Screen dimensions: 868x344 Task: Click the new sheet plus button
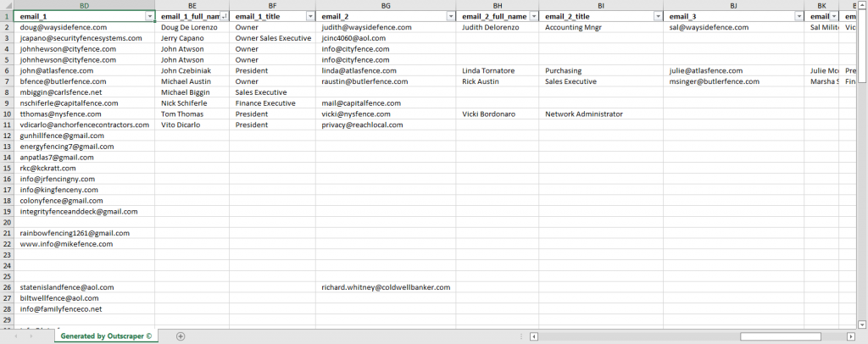[x=181, y=336]
